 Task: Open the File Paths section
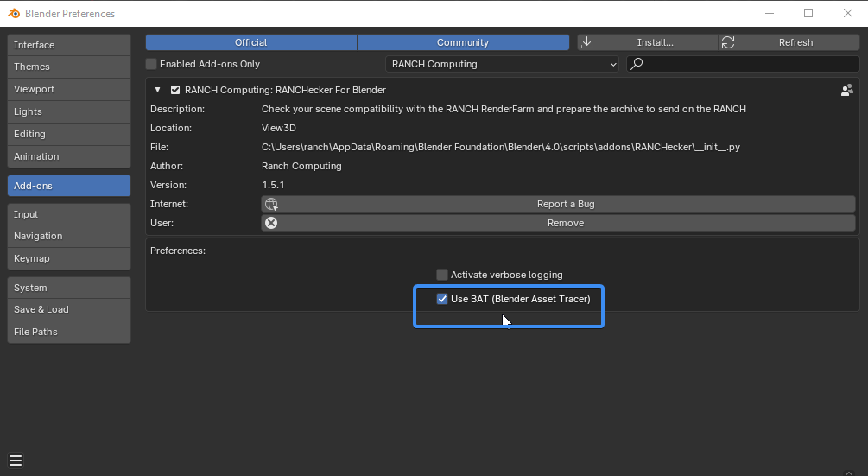click(x=69, y=332)
